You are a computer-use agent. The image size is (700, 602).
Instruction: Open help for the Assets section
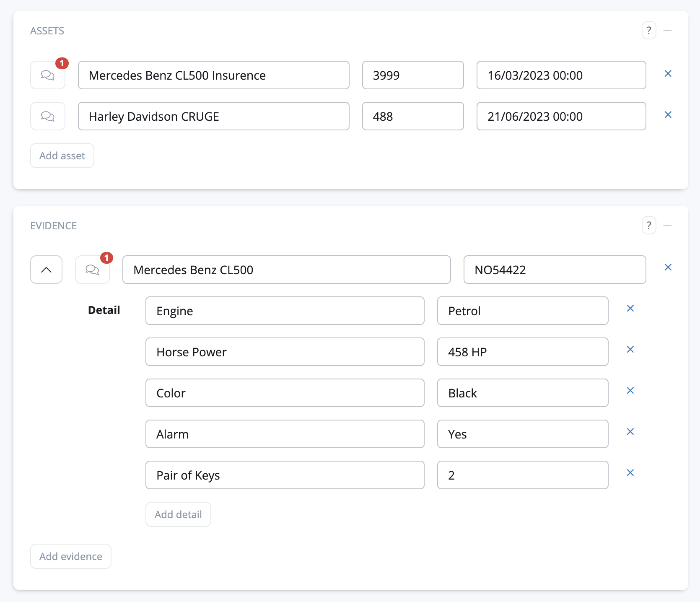click(x=649, y=31)
